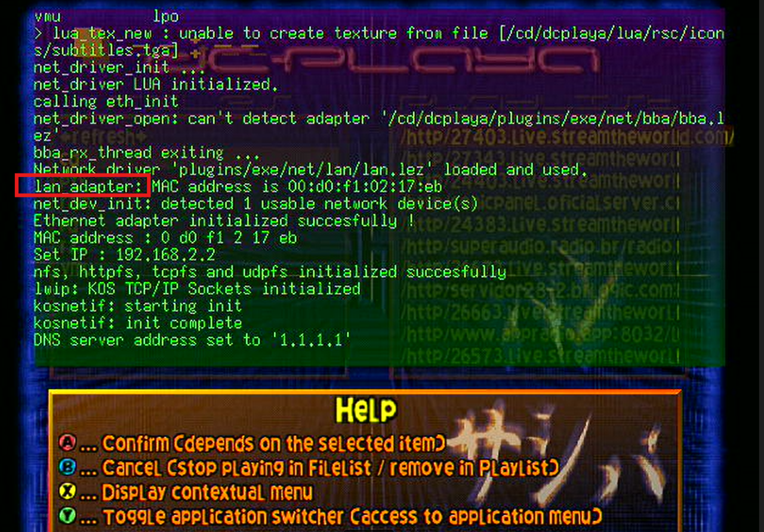
Task: Click the 'kosnetif: starting init' line
Action: (x=138, y=306)
